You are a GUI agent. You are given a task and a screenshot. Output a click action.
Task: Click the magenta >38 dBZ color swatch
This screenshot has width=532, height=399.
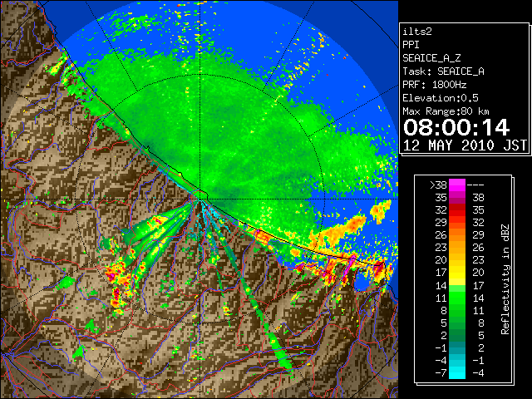tap(457, 185)
